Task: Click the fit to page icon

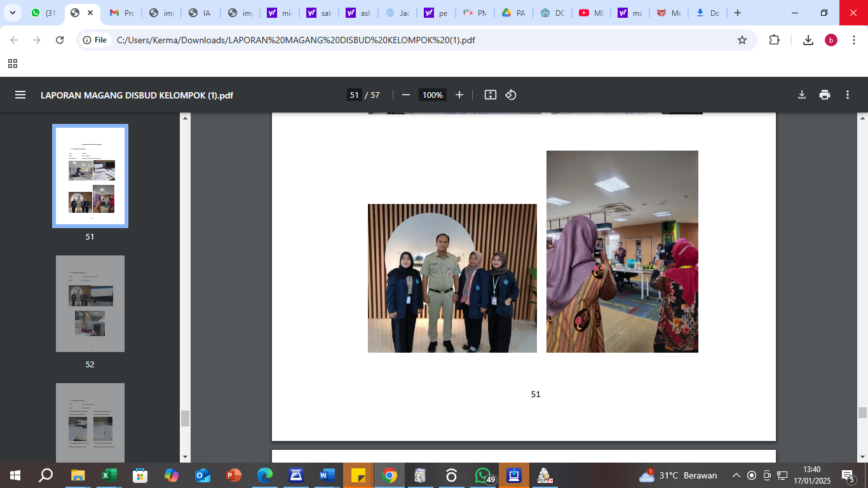Action: [490, 95]
